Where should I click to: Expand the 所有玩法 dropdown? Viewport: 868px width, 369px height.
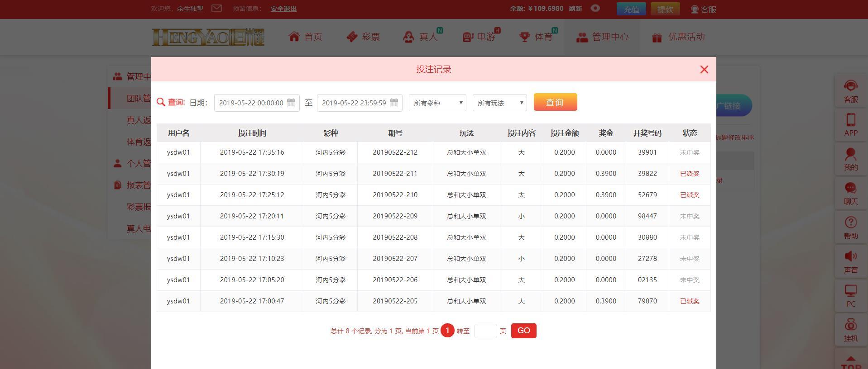tap(500, 103)
